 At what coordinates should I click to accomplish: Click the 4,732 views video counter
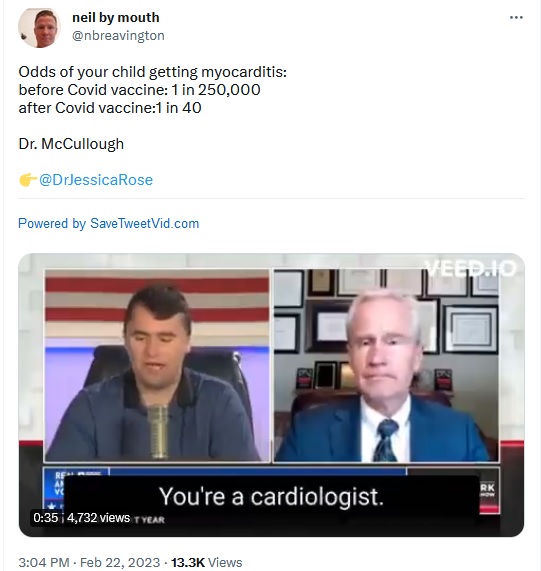(x=98, y=517)
